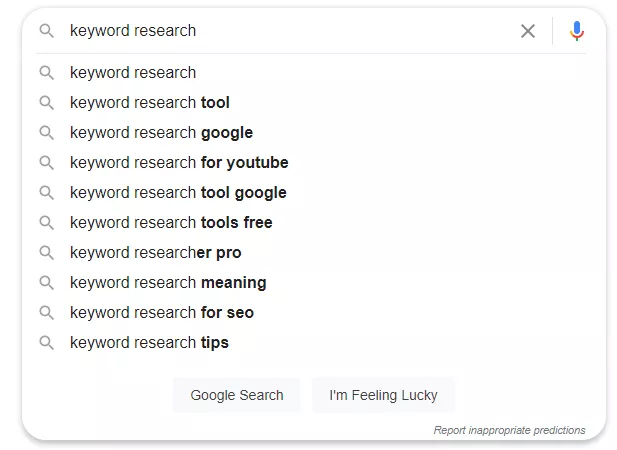Click the magnifier icon in search box
The height and width of the screenshot is (450, 617).
tap(46, 31)
